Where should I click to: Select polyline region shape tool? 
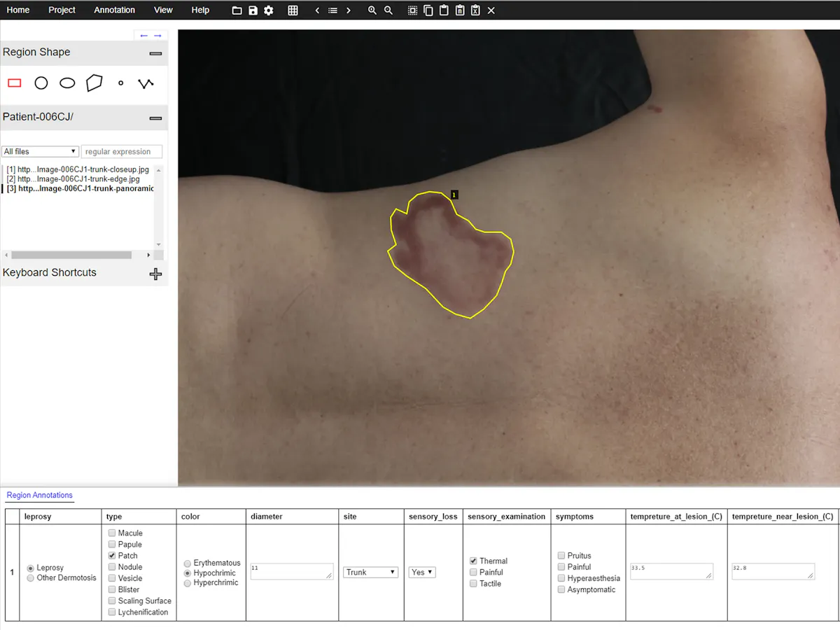click(x=146, y=83)
